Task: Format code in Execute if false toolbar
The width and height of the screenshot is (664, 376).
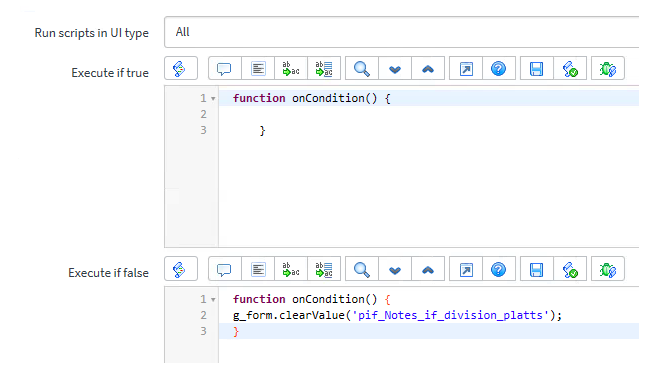Action: (258, 269)
